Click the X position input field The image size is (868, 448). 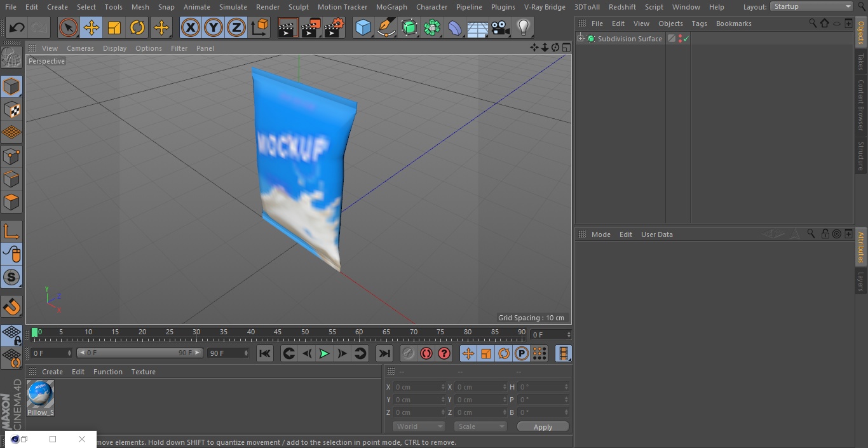(x=419, y=387)
